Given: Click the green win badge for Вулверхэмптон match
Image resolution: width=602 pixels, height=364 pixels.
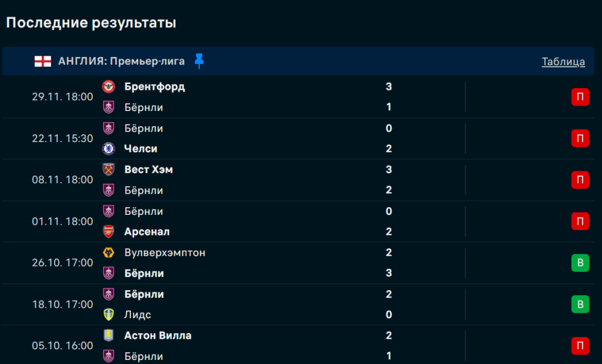Looking at the screenshot, I should click(580, 262).
